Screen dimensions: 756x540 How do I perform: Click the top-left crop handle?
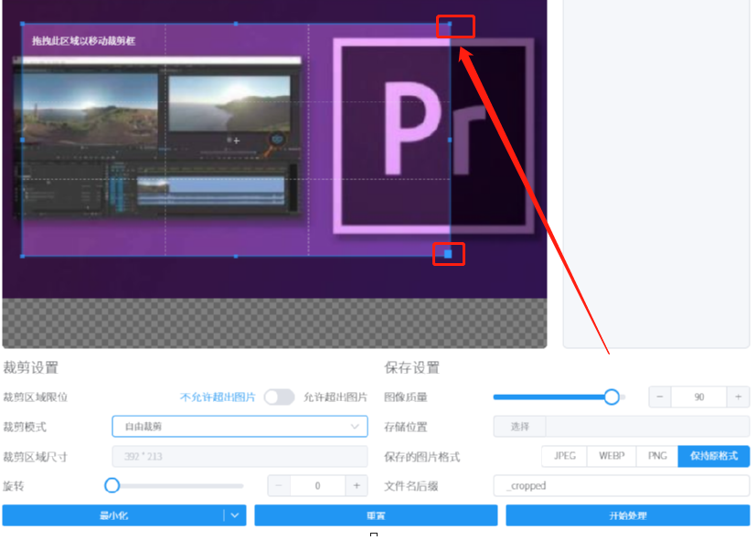[23, 24]
